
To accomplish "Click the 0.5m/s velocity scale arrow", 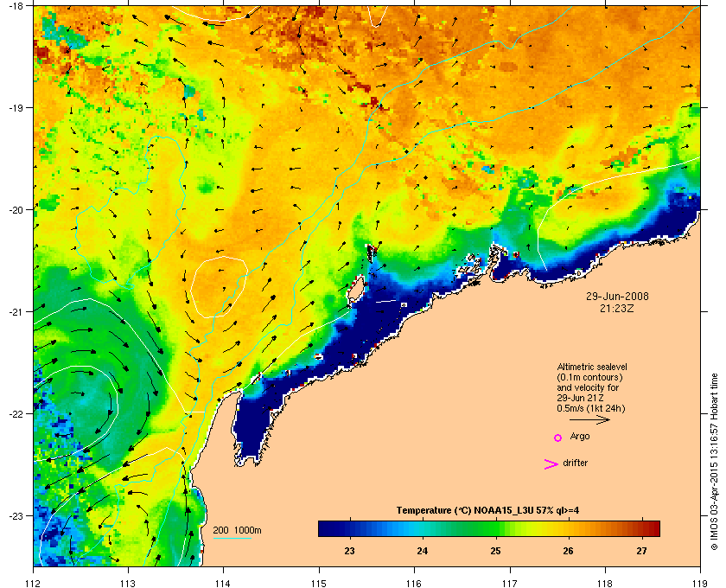I will pos(589,419).
